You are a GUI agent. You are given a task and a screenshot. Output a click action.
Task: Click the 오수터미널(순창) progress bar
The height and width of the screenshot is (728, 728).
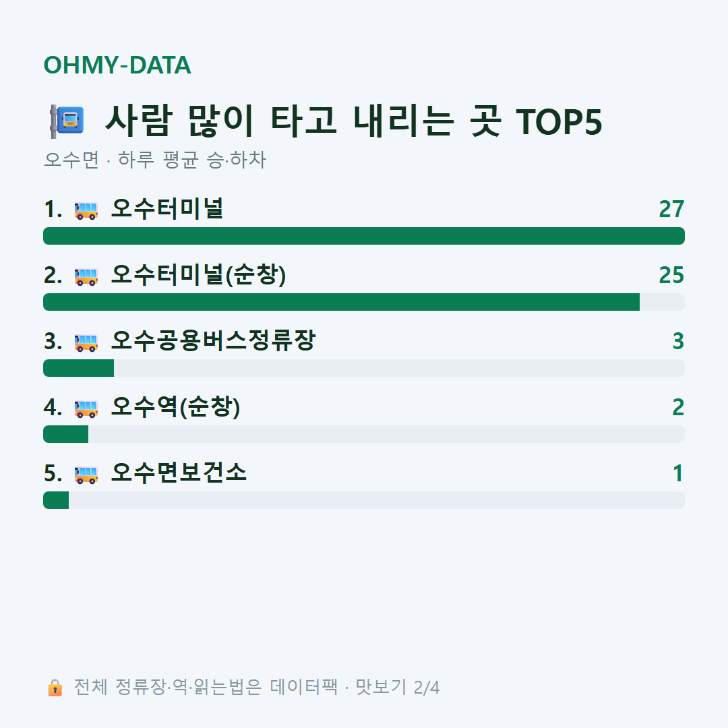(x=364, y=302)
